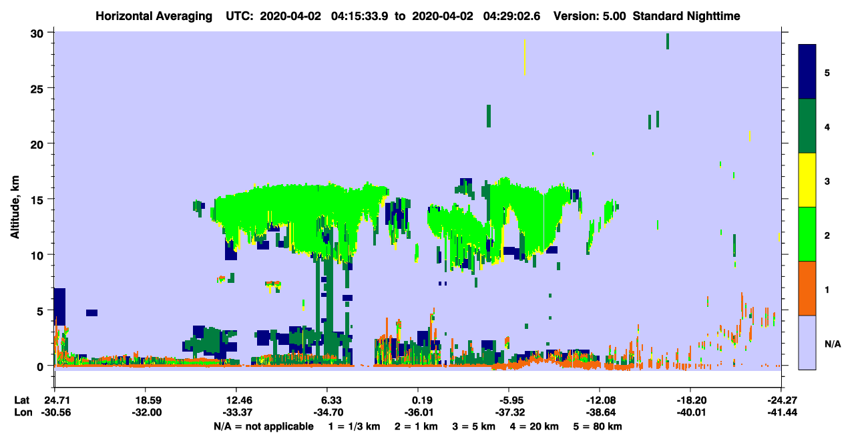This screenshot has height=445, width=868.
Task: Click the 'Lat' row label
Action: point(21,400)
